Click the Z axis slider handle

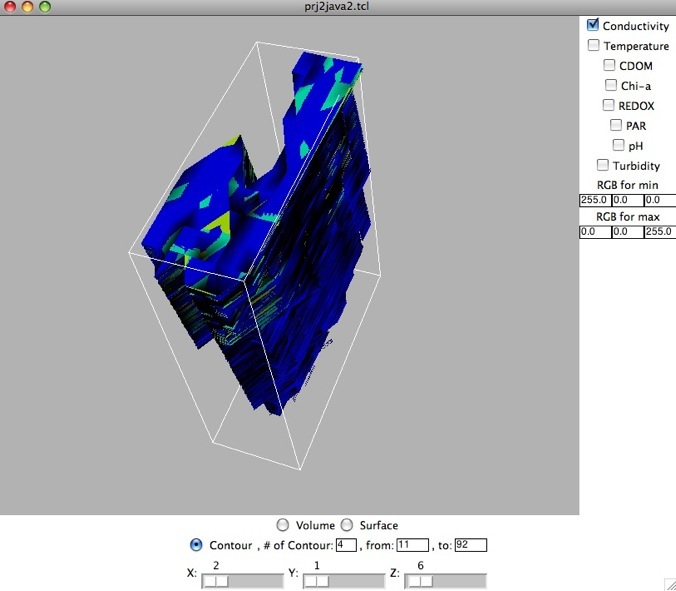coord(420,582)
